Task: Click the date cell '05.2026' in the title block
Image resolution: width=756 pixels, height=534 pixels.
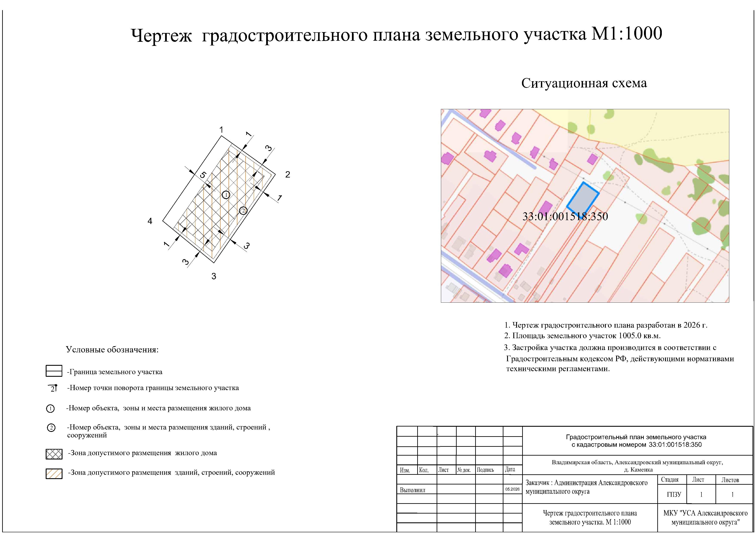Action: tap(512, 489)
